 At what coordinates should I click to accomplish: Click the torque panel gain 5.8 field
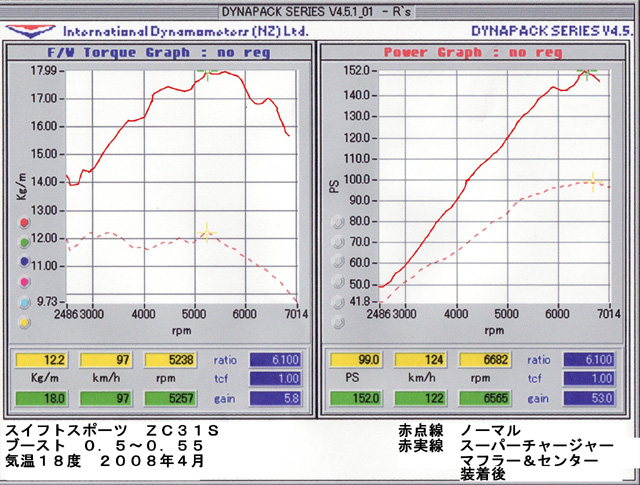tap(276, 398)
